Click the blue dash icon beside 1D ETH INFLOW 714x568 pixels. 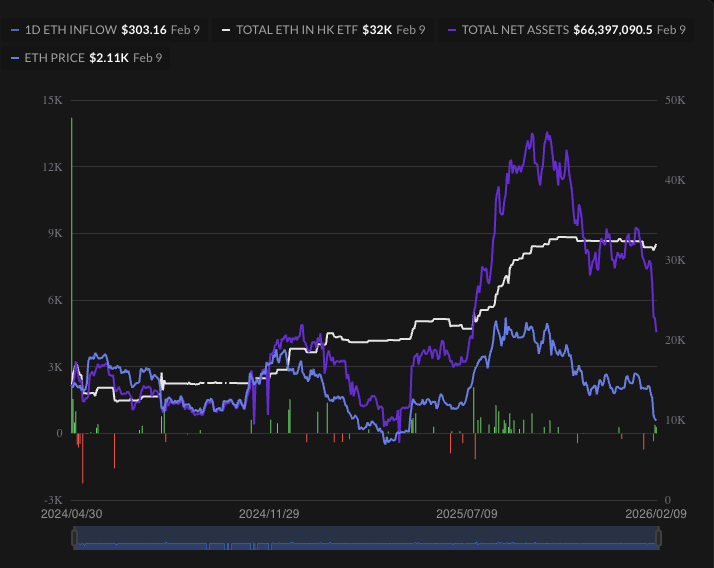coord(14,30)
